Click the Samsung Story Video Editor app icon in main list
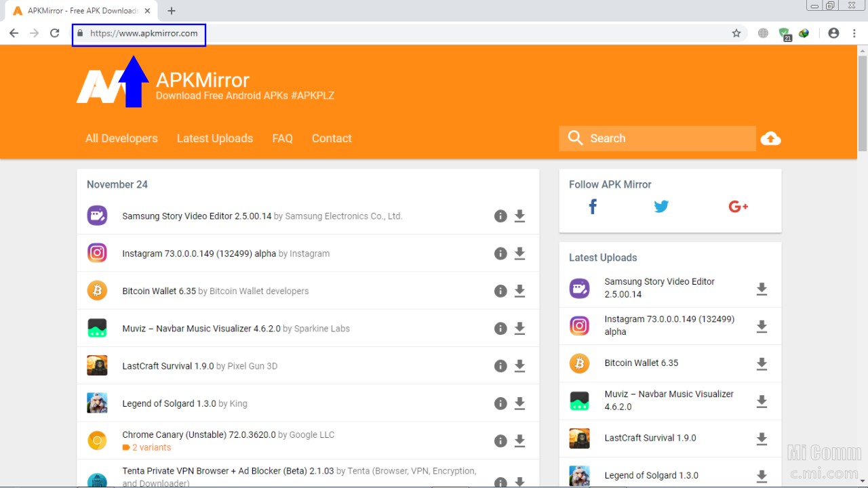The width and height of the screenshot is (868, 488). click(97, 216)
